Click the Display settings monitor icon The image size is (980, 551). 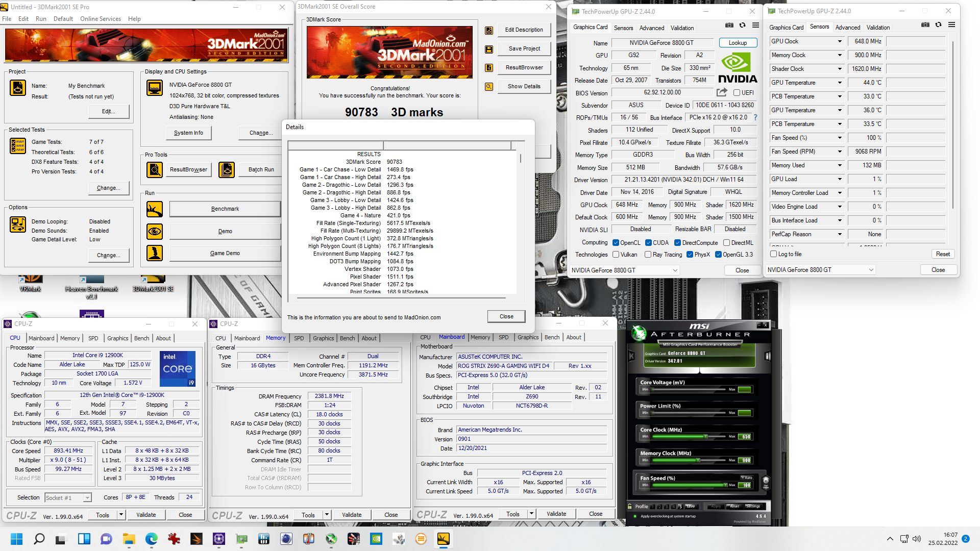tap(155, 88)
